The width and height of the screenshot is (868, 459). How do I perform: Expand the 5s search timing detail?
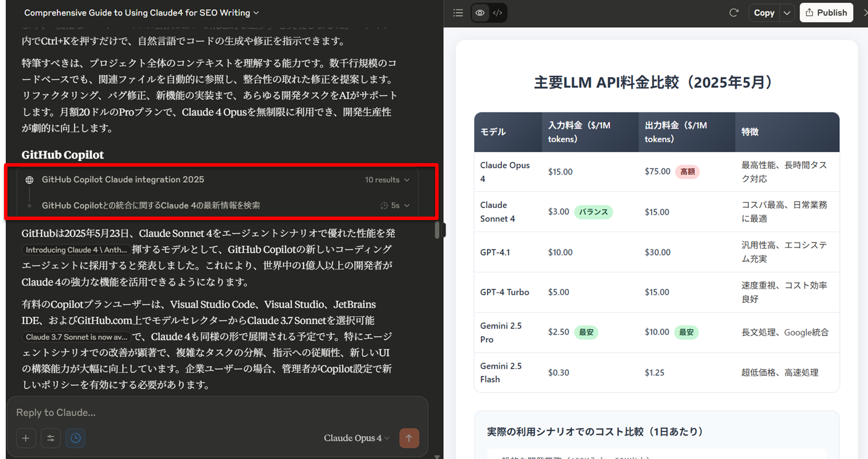(x=395, y=205)
